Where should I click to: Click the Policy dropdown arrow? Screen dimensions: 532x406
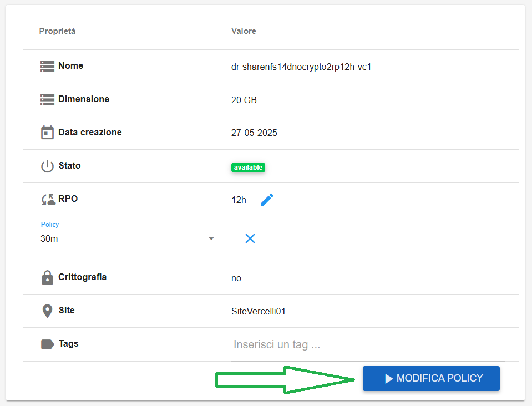pyautogui.click(x=211, y=239)
